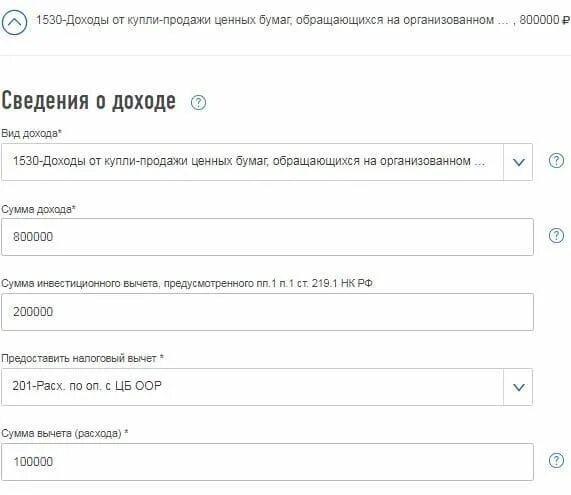Viewport: 571px width, 495px height.
Task: Click the Сумма инвестиционного вычета label text
Action: point(187,283)
